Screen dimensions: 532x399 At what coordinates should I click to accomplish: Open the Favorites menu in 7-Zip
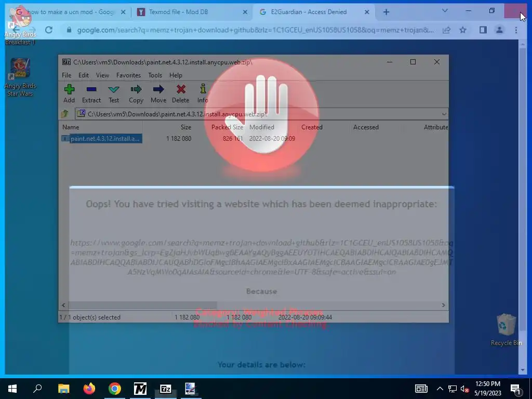tap(128, 75)
